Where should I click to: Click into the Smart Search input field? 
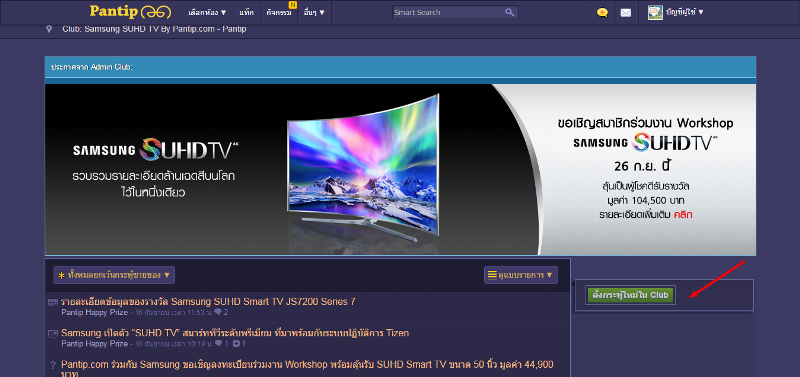coord(448,12)
